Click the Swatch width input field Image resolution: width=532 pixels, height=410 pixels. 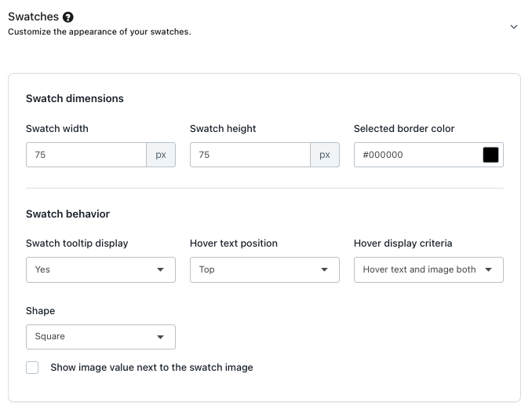(x=86, y=155)
